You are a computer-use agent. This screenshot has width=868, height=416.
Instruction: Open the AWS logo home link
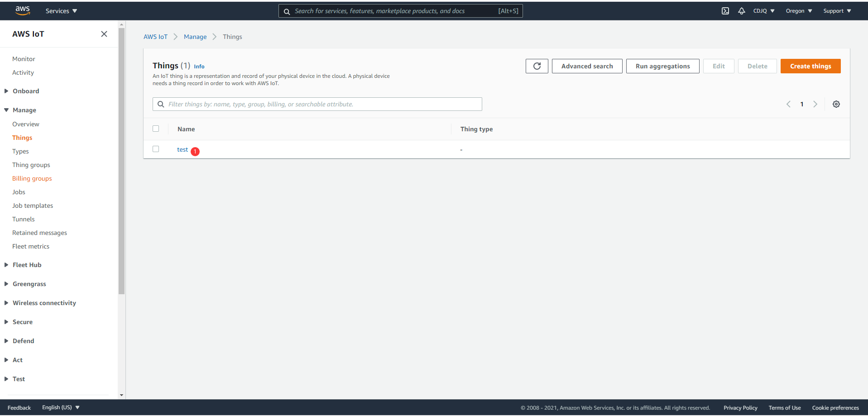coord(23,11)
